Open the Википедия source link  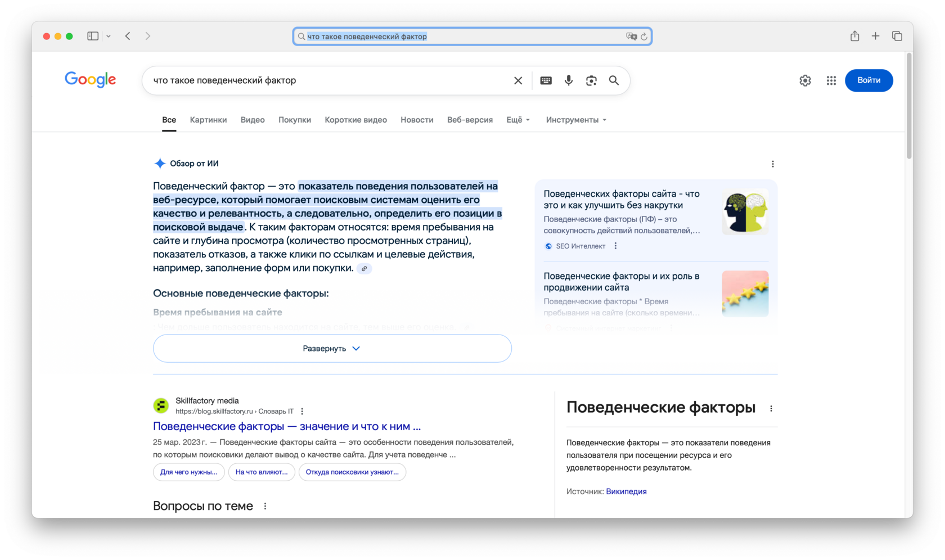click(x=626, y=491)
